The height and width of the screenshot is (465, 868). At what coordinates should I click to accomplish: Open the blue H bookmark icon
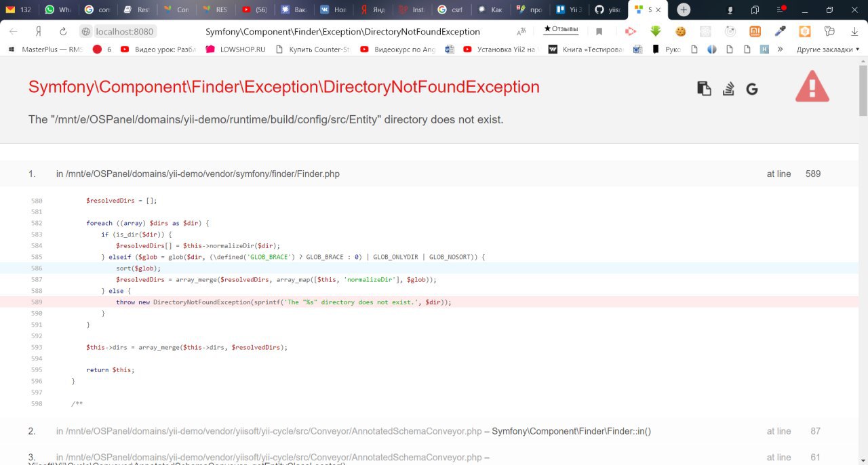[x=764, y=49]
